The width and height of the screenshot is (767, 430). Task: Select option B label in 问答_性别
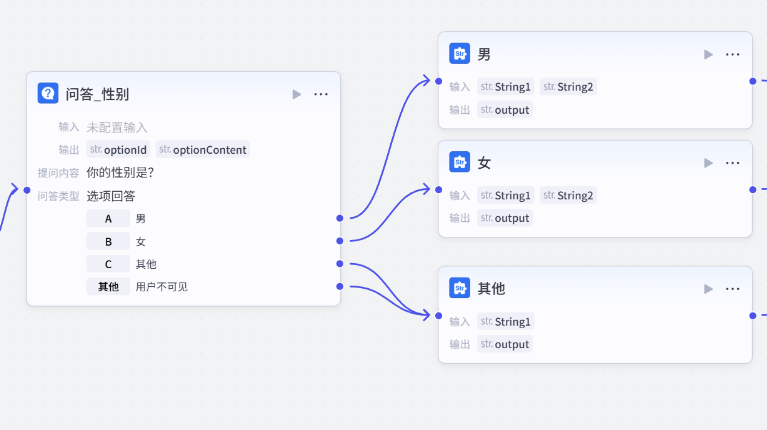pyautogui.click(x=108, y=241)
